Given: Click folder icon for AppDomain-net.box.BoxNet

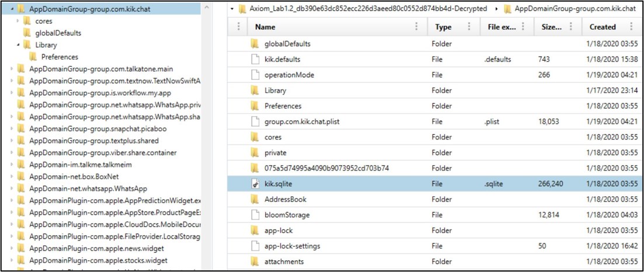Looking at the screenshot, I should point(21,177).
